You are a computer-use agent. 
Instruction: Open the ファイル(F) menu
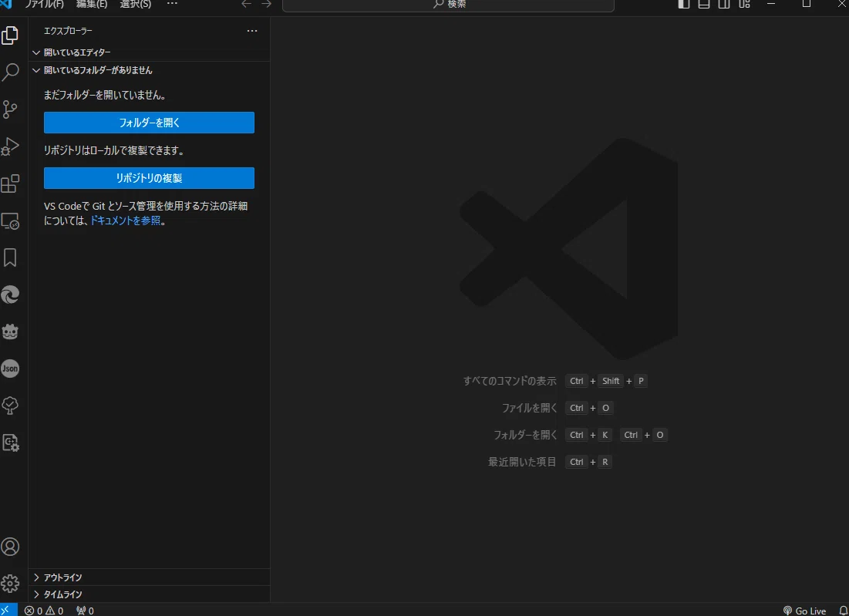point(44,4)
